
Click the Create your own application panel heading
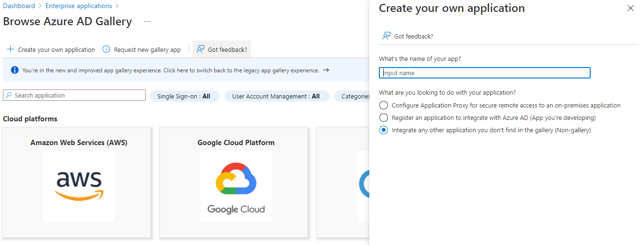[452, 8]
